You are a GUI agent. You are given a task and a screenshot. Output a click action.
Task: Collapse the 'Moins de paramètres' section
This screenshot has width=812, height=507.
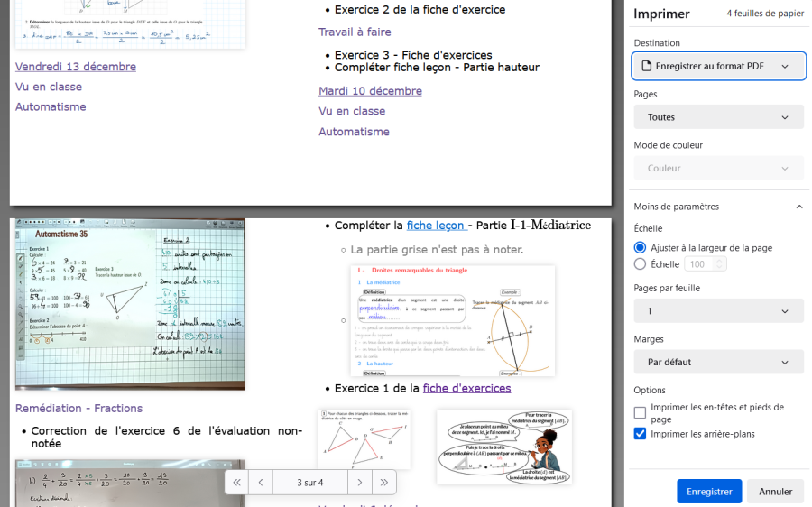(x=718, y=207)
